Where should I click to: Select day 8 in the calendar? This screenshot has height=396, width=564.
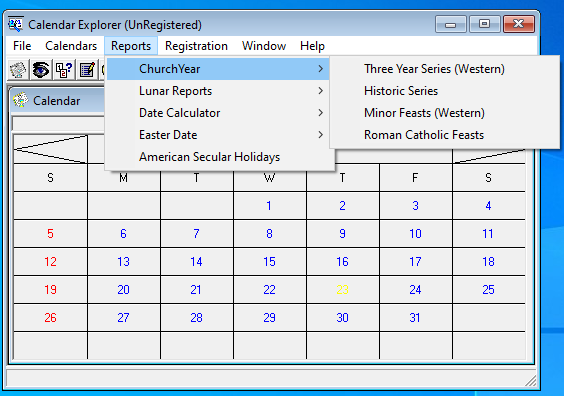(x=269, y=234)
